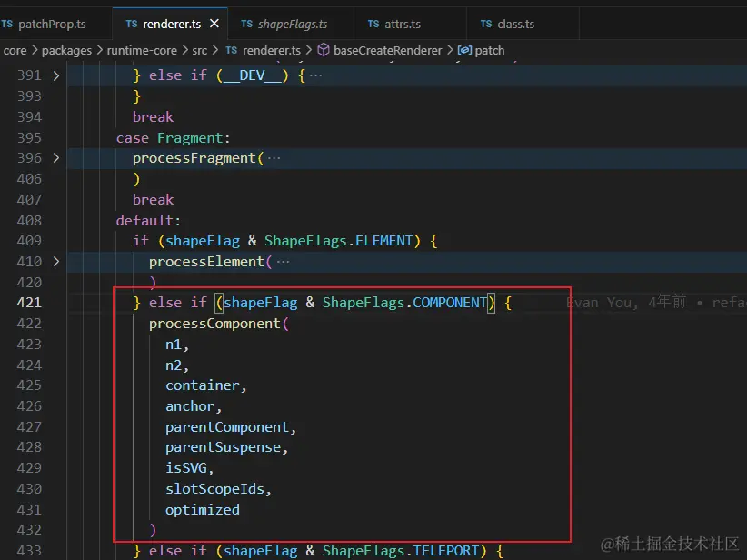The height and width of the screenshot is (560, 747).
Task: Click the TS icon on attrs.ts tab
Action: coord(373,24)
